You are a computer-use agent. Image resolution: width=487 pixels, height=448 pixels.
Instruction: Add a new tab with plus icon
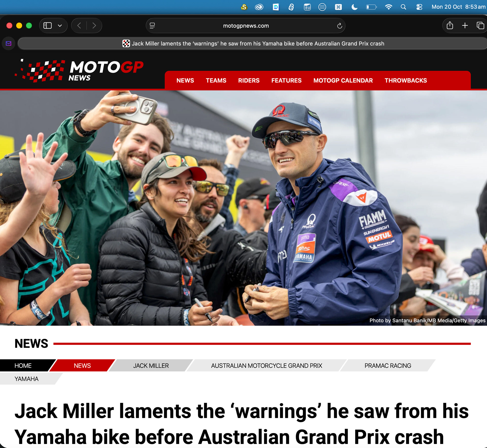[x=465, y=25]
